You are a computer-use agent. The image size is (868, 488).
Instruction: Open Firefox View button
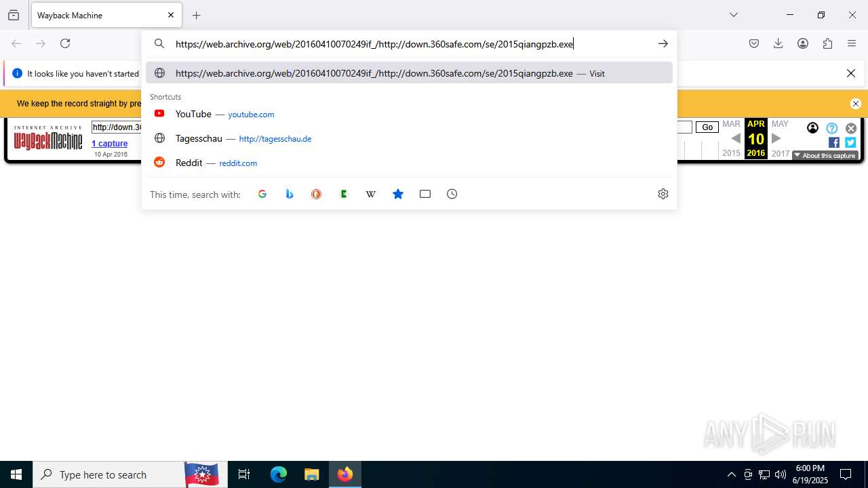14,15
